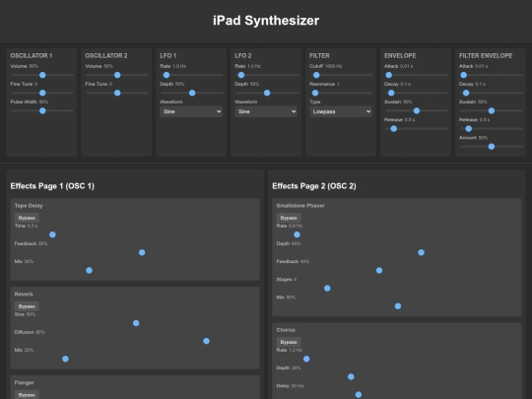Screen dimensions: 532x399
Task: Click the Tape Delay Mix slider knob
Action: (x=89, y=270)
